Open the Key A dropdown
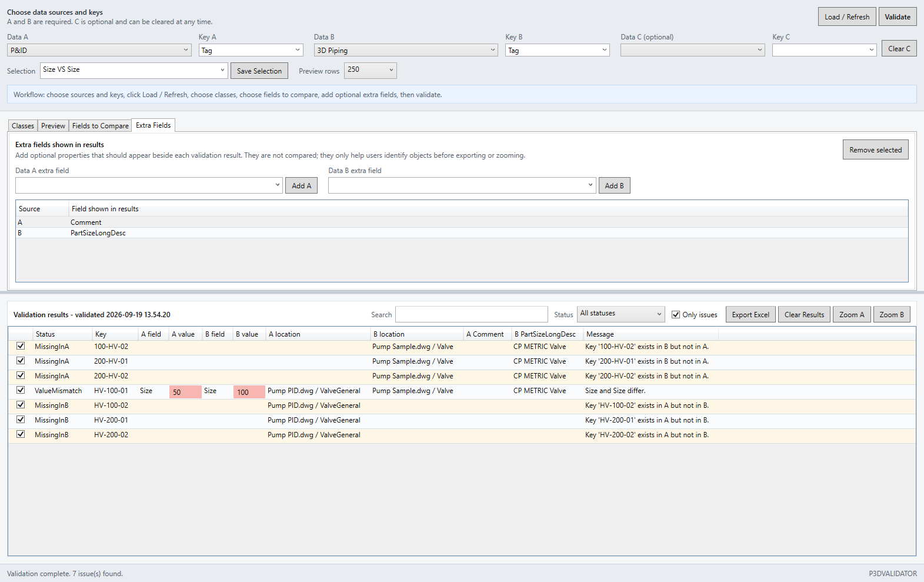 coord(251,50)
